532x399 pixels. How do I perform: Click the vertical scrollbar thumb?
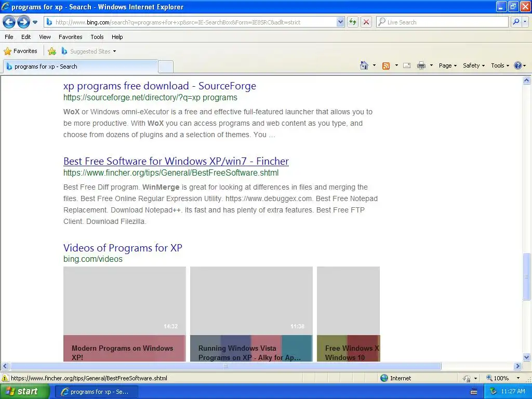tap(527, 276)
